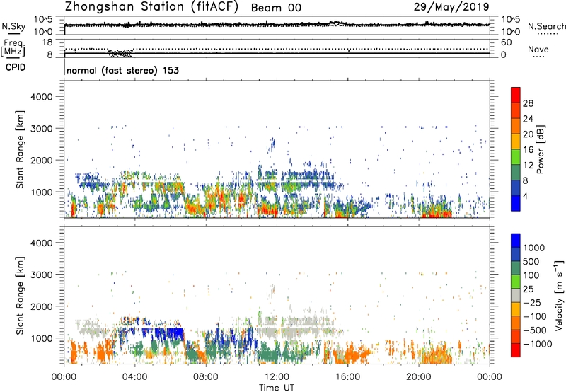Click the red bottom segment of Velocity colorbar

(x=516, y=350)
